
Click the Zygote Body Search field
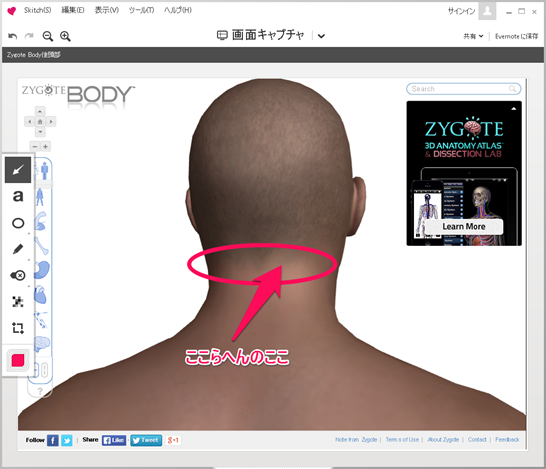pyautogui.click(x=463, y=89)
